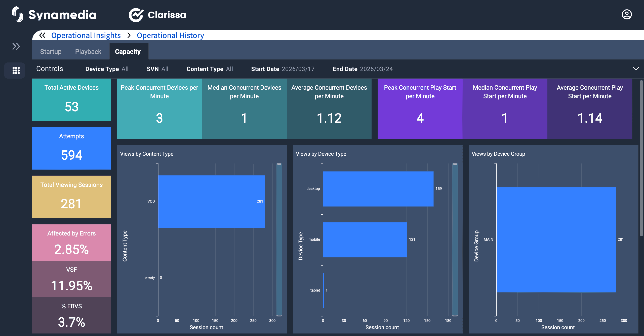Open the SVN filter
This screenshot has height=336, width=644.
[157, 69]
